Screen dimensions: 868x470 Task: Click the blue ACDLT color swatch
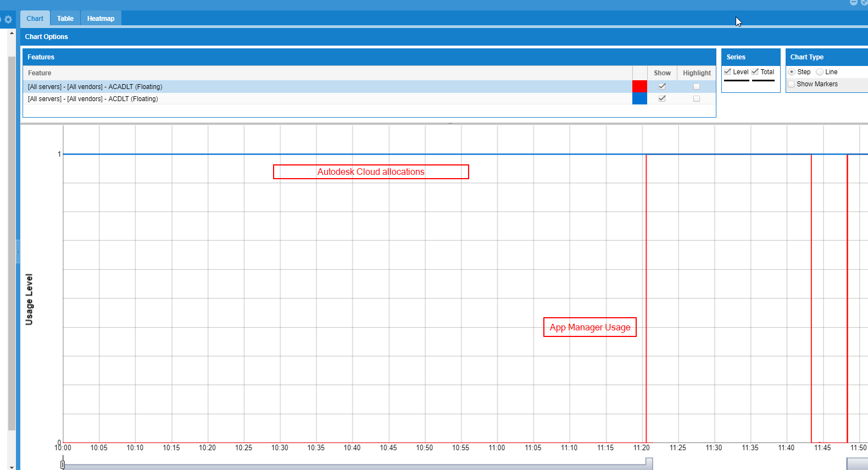[639, 99]
